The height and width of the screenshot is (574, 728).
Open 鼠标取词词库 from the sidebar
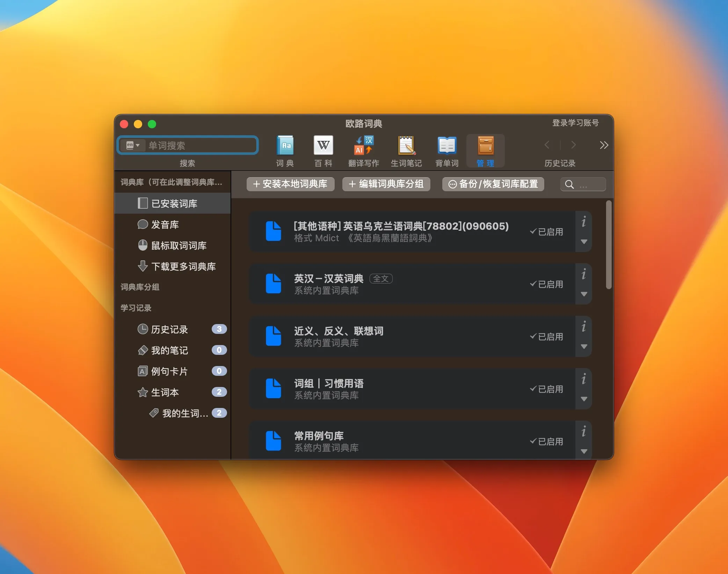[179, 246]
